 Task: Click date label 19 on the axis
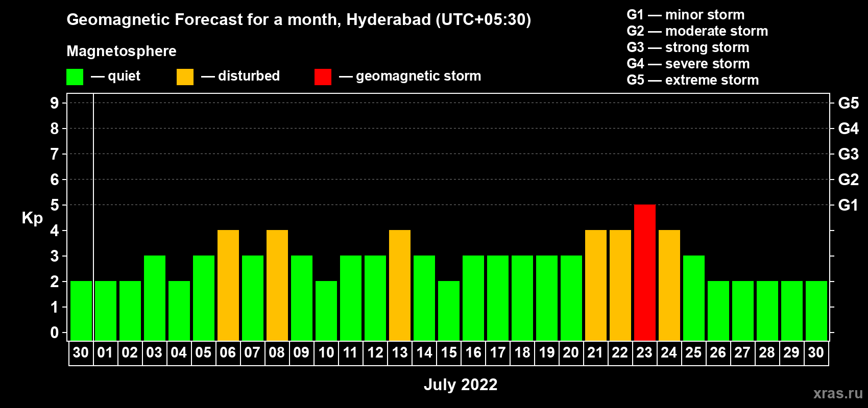[547, 352]
